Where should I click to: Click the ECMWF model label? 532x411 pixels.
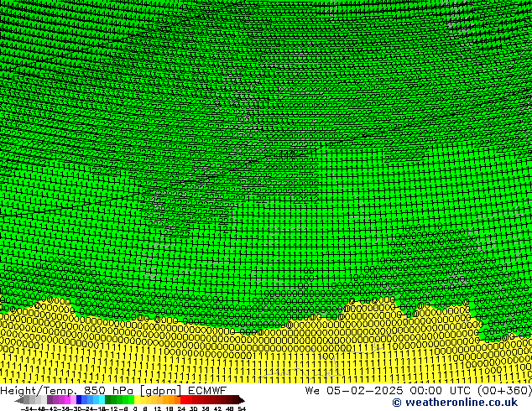pos(207,391)
